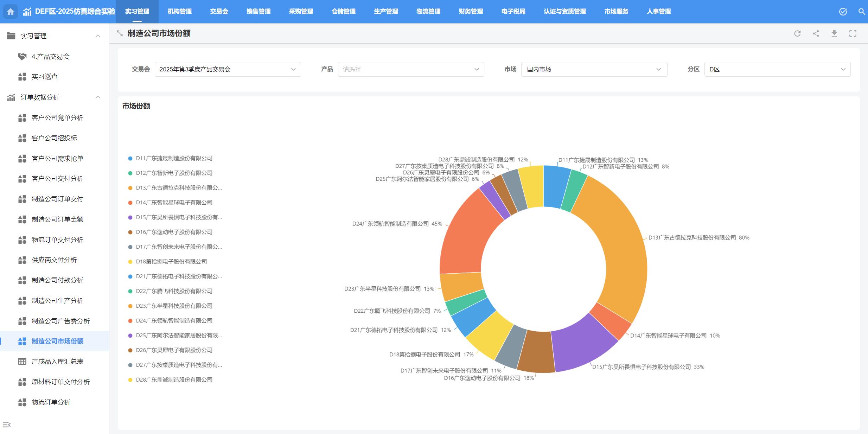Open 制造公司广告费分析 in sidebar
Image resolution: width=868 pixels, height=434 pixels.
[60, 321]
